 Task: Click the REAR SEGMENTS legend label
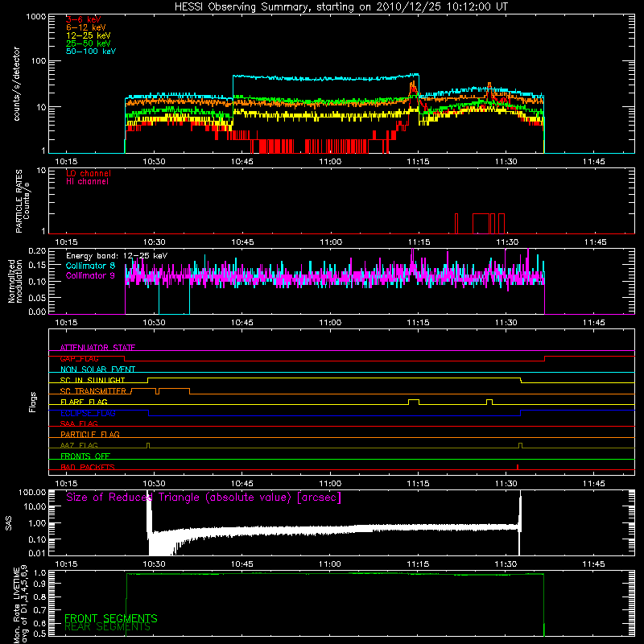(x=108, y=627)
